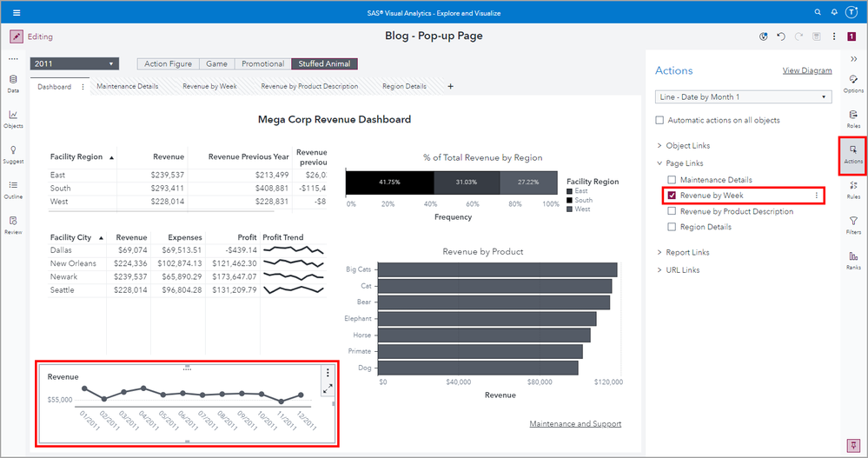868x458 pixels.
Task: Click the save report disk icon
Action: pos(816,37)
